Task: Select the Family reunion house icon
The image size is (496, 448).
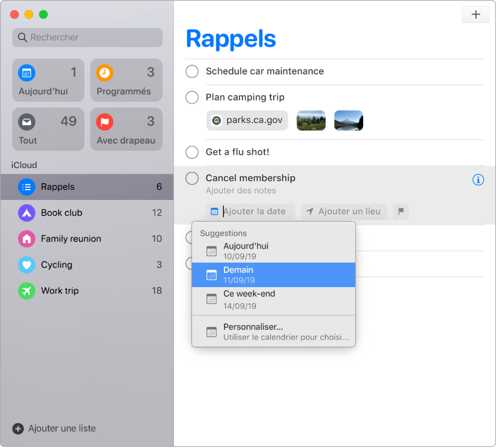Action: tap(26, 239)
